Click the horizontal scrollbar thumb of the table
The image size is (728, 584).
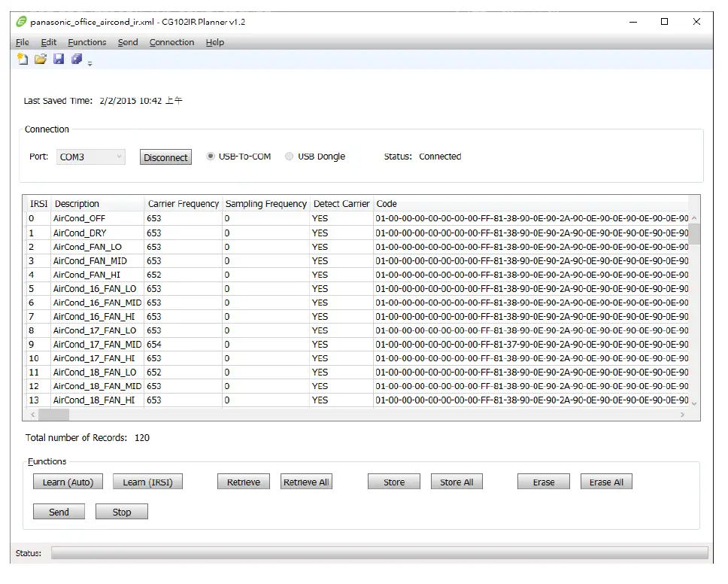[54, 415]
